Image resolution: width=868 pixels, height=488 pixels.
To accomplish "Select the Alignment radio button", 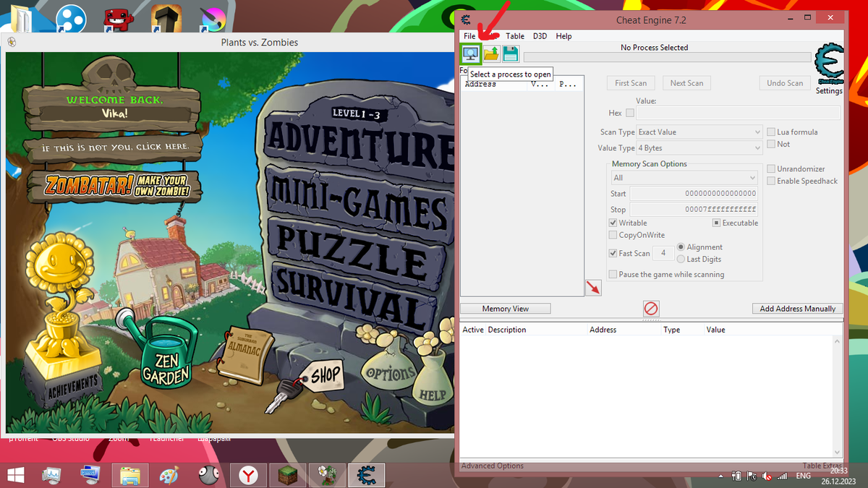I will pos(681,247).
